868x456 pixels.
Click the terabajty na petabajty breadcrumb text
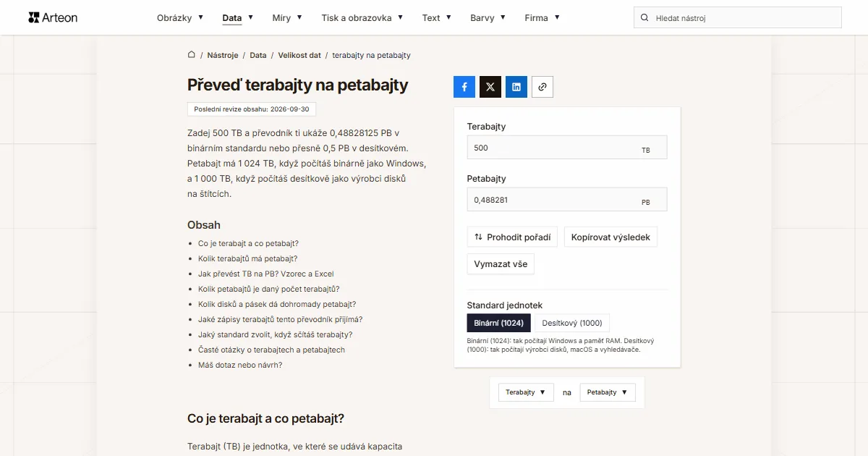371,55
